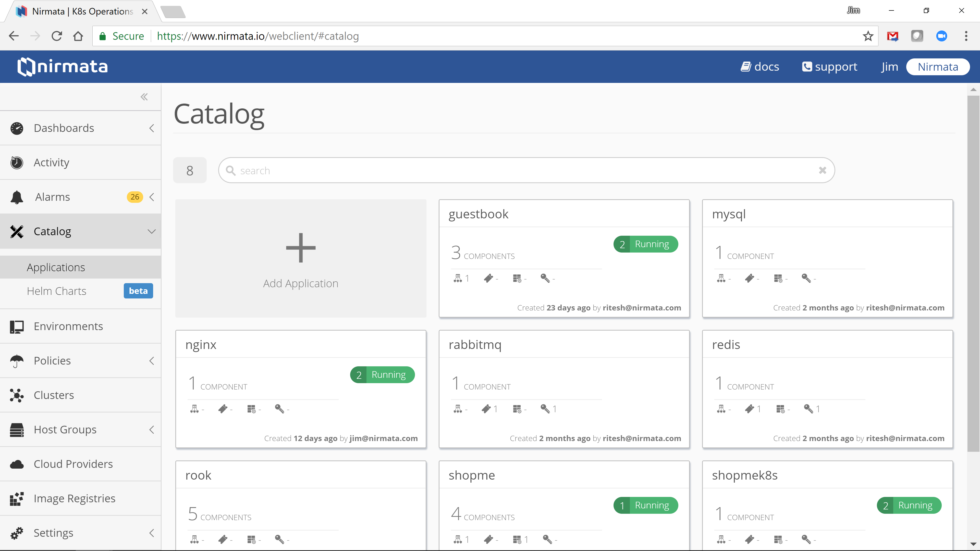
Task: Click the Add Application label
Action: (x=301, y=284)
